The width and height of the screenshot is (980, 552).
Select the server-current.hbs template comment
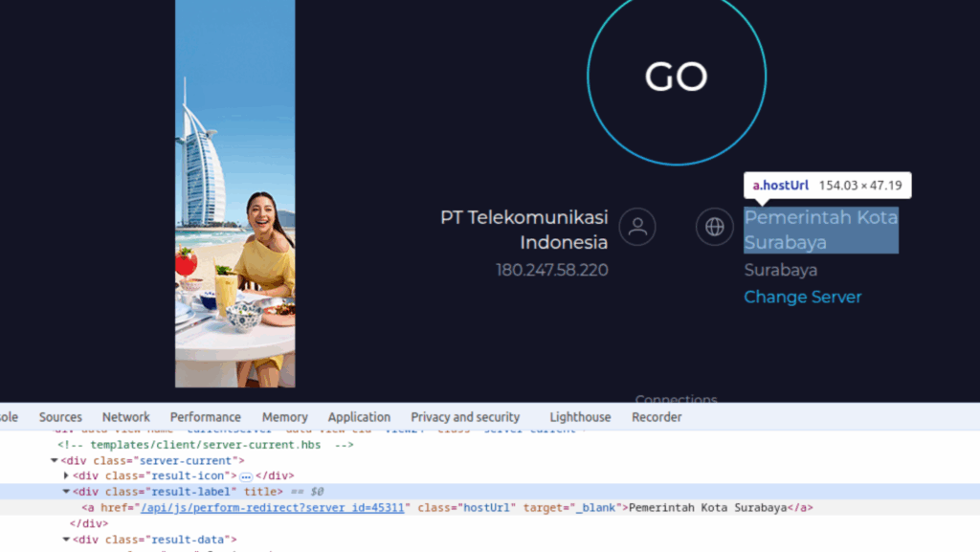point(206,445)
